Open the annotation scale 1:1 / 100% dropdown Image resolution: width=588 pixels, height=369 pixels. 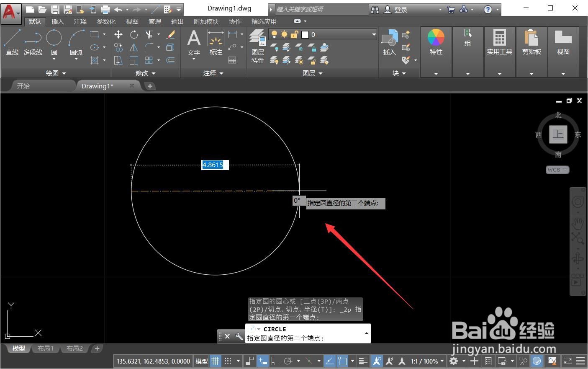pos(427,361)
